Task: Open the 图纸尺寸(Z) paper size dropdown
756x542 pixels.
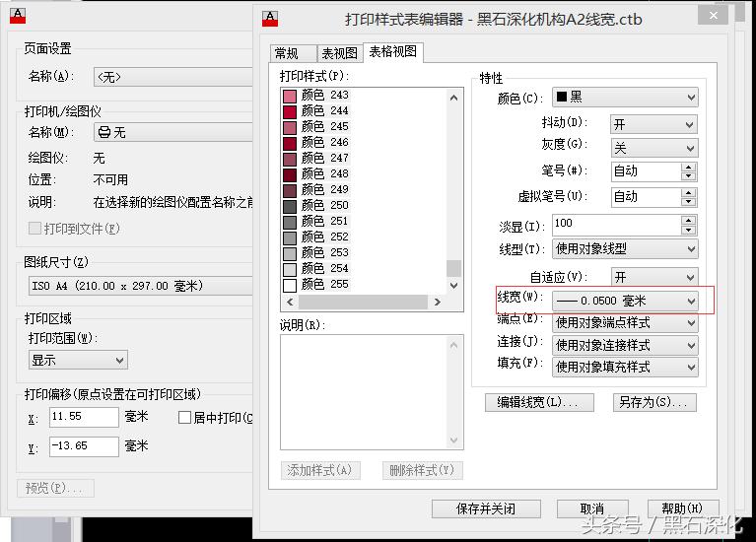Action: [140, 286]
